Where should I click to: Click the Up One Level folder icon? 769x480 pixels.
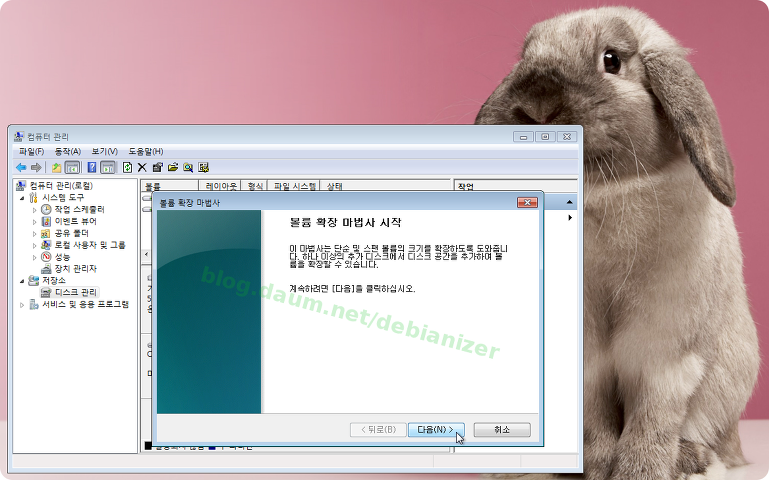(x=56, y=168)
